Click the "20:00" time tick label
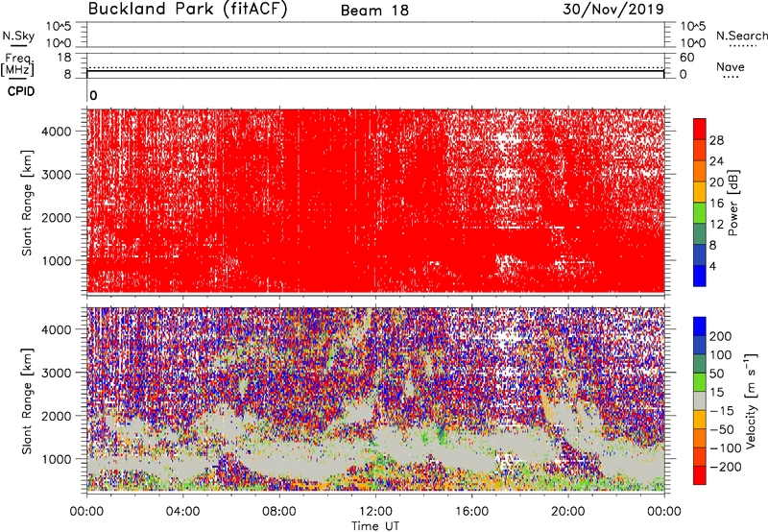The width and height of the screenshot is (768, 532). point(567,512)
